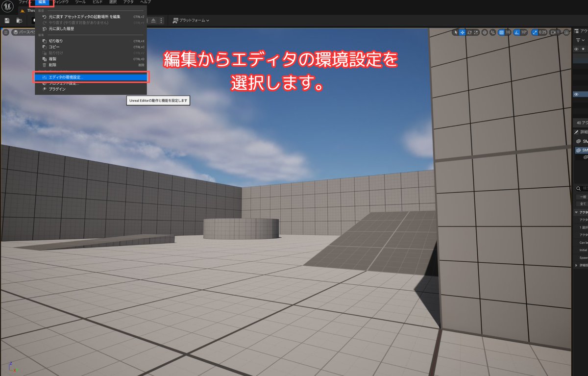
Task: Click the Save Current Level icon
Action: 6,21
